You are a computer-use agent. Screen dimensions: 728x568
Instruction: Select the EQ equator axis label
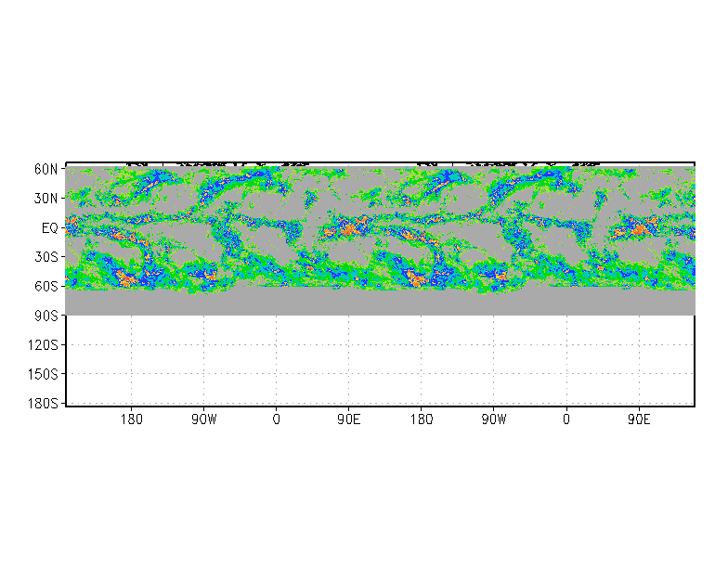tap(50, 228)
